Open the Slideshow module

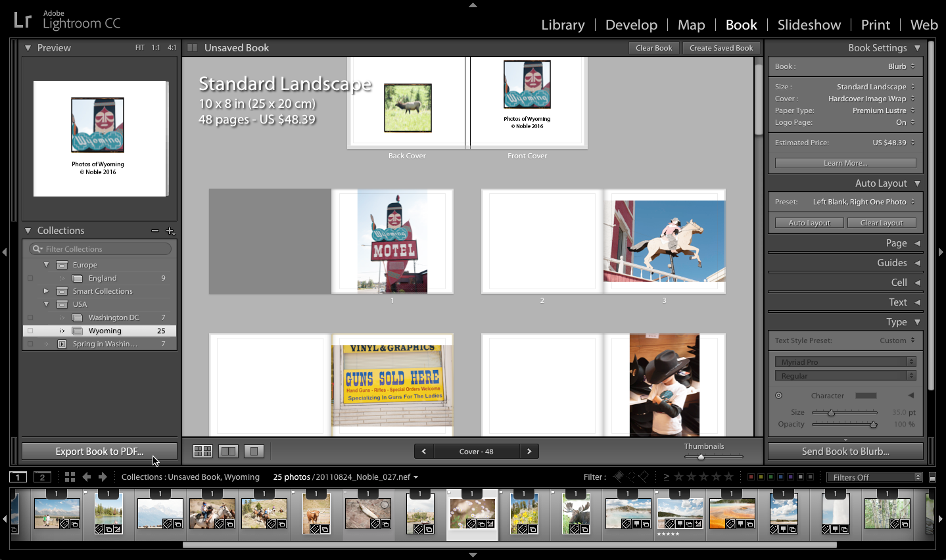point(809,24)
